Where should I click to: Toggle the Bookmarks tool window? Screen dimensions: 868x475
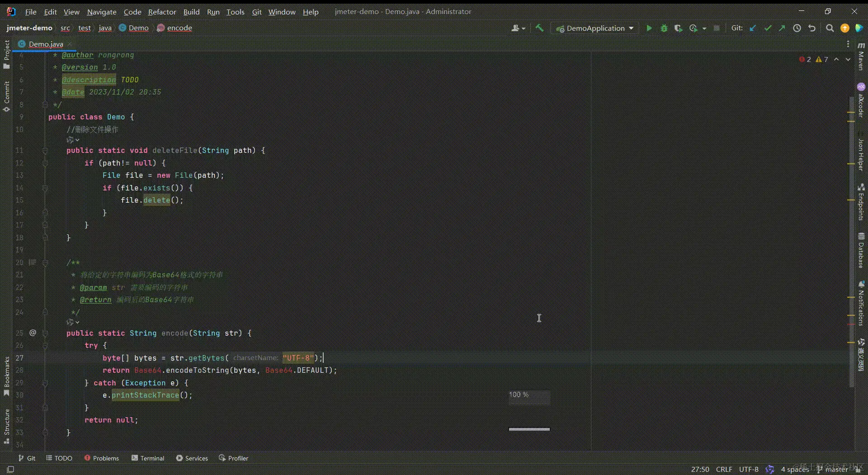click(x=6, y=376)
